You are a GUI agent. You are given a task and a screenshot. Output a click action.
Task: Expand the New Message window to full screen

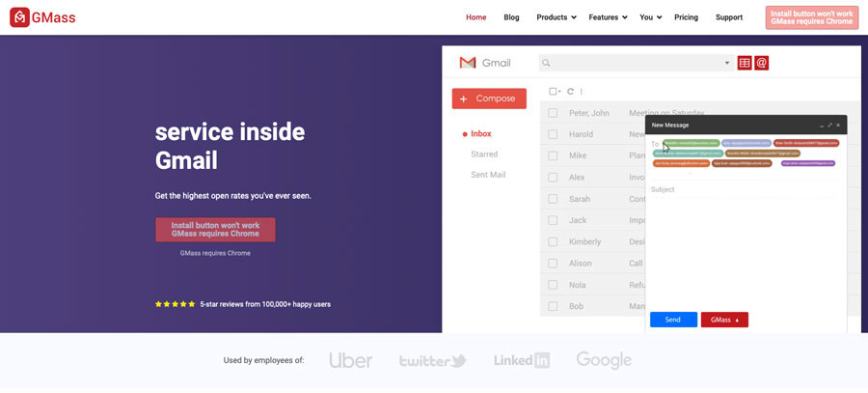point(829,126)
